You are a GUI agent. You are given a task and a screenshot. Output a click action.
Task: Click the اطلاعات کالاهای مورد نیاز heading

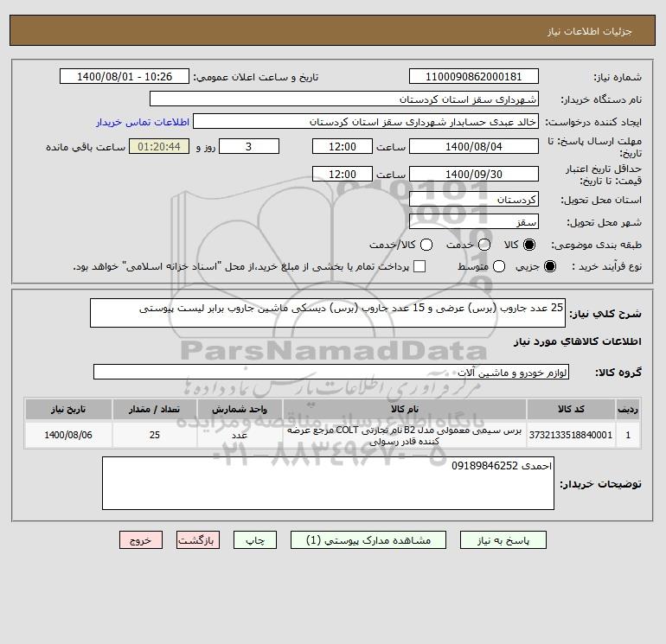click(x=578, y=341)
